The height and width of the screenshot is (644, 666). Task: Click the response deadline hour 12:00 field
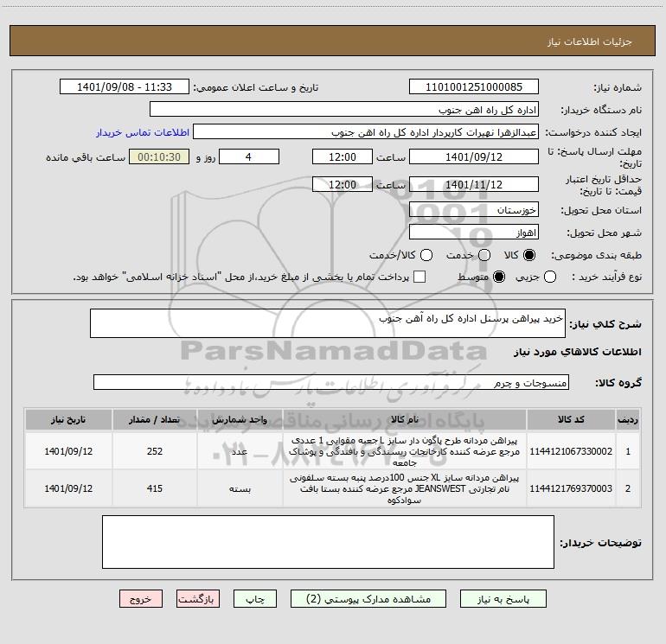[x=343, y=156]
